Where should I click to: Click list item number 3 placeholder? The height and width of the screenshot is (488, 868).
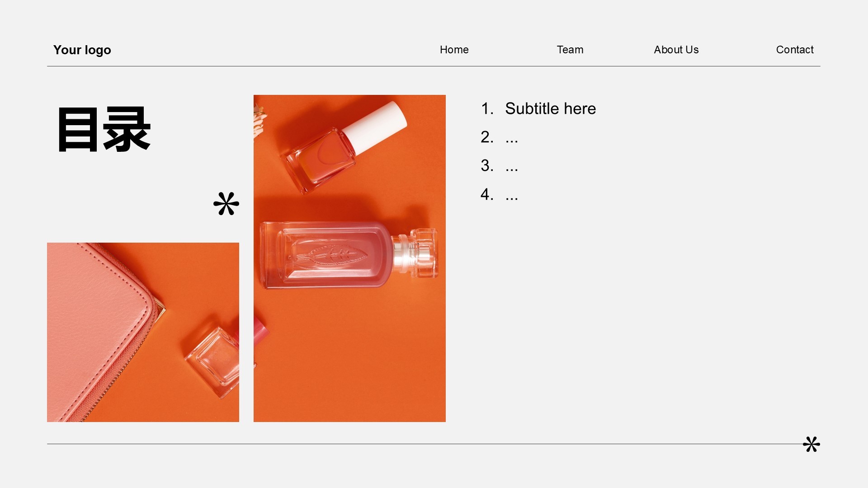(x=499, y=166)
